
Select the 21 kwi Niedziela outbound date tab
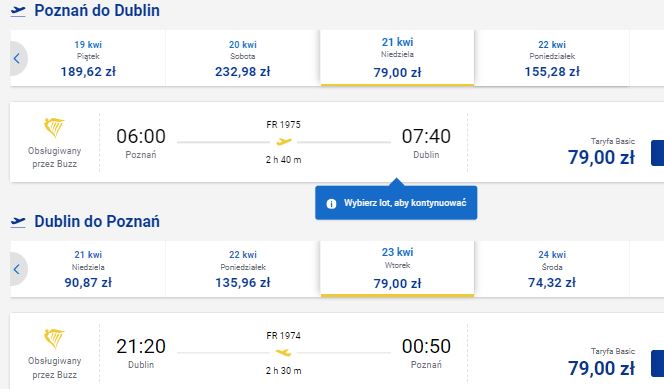[x=397, y=58]
